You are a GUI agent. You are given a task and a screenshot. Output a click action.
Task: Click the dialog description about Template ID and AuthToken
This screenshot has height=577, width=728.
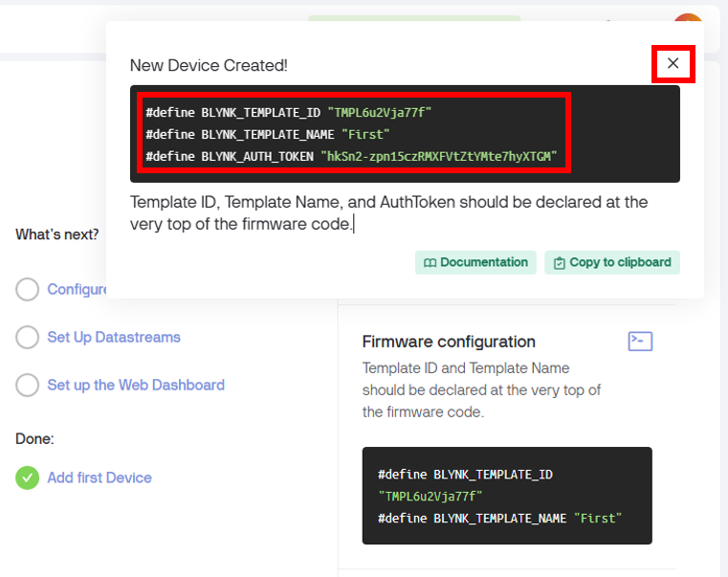(388, 212)
